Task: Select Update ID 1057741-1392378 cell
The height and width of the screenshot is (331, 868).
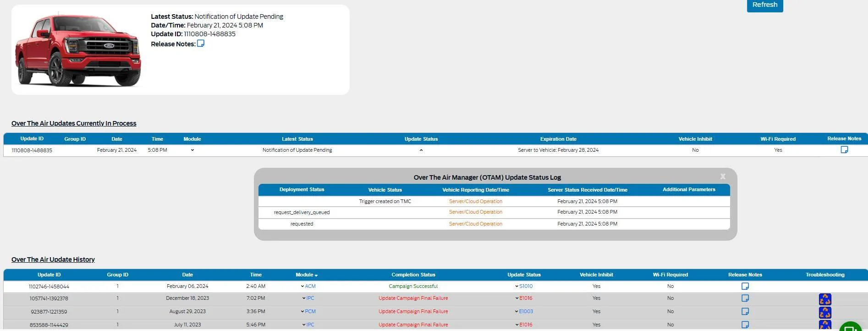Action: pyautogui.click(x=49, y=298)
